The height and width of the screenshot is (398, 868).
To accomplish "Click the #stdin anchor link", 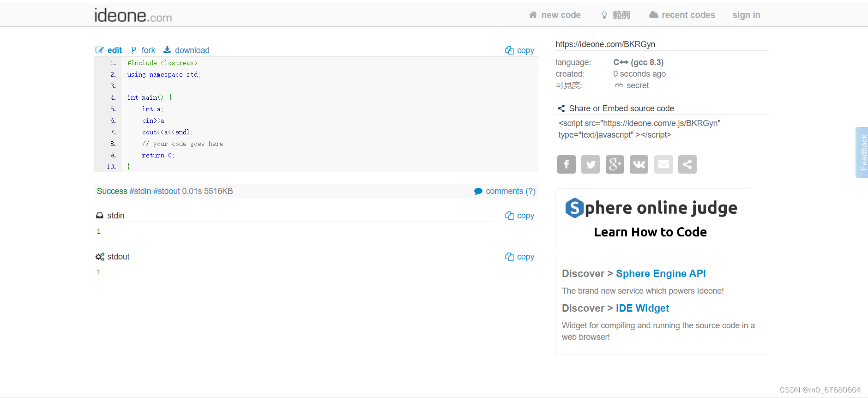I will point(140,191).
